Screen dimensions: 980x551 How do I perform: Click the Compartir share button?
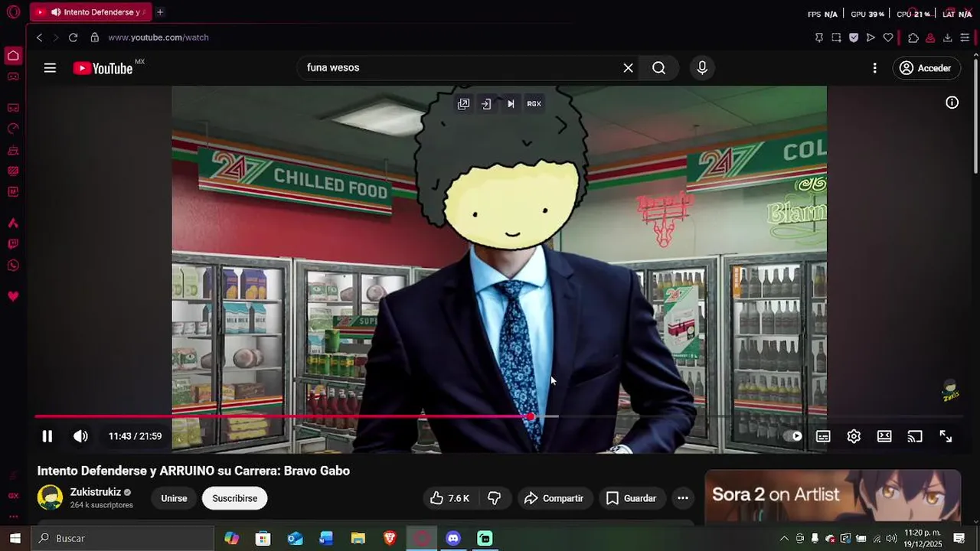pyautogui.click(x=553, y=498)
